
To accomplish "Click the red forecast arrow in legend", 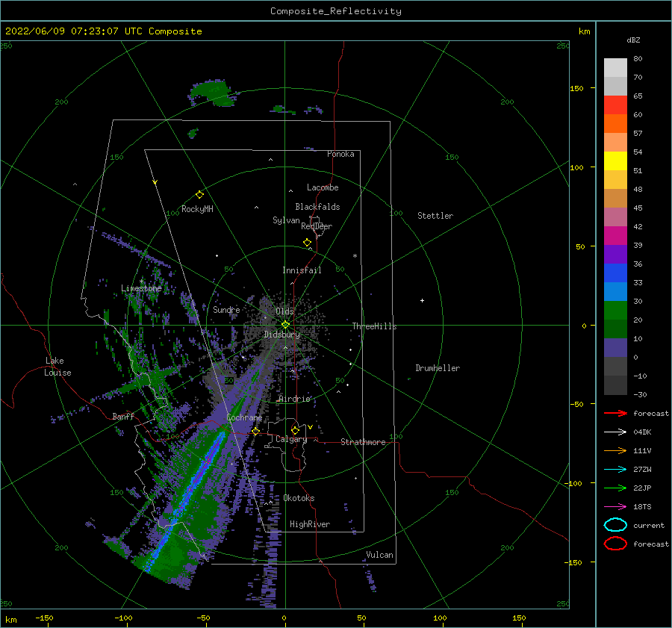I will point(615,413).
